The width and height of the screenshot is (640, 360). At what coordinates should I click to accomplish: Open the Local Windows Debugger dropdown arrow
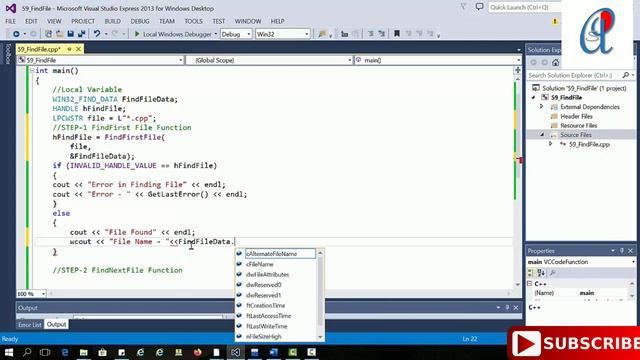pyautogui.click(x=216, y=34)
